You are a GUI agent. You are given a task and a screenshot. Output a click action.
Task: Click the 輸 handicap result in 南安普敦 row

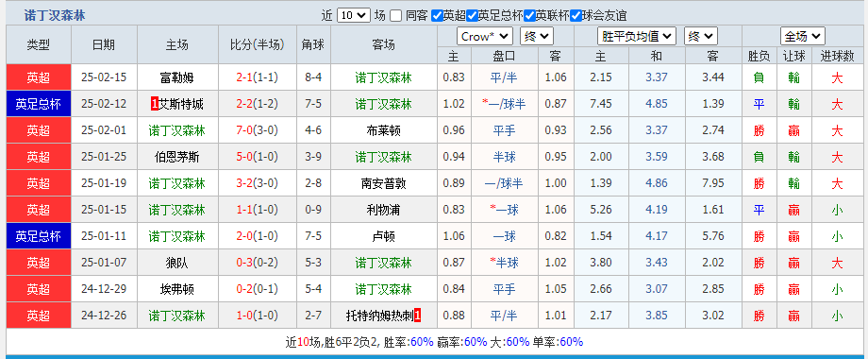pos(794,183)
